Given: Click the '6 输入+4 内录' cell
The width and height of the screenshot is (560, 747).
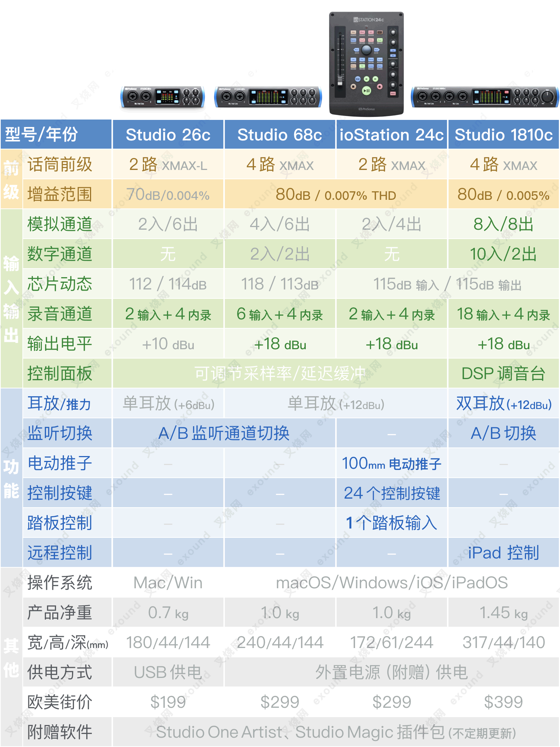Looking at the screenshot, I should 280,314.
